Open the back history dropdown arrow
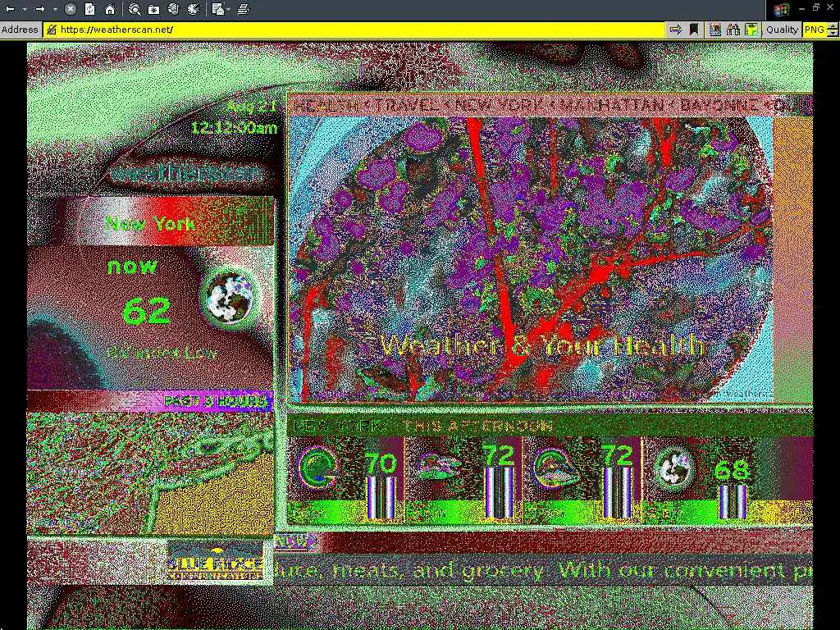 (x=24, y=9)
